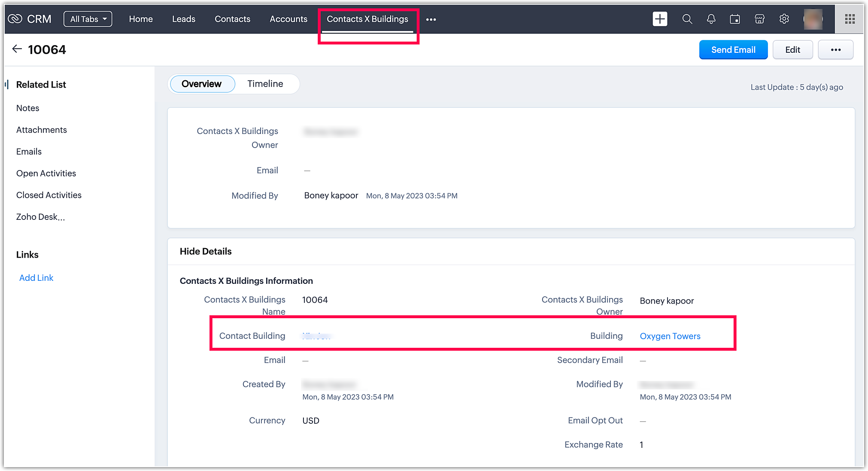Collapse the Hide Details section
This screenshot has width=868, height=471.
tap(206, 251)
